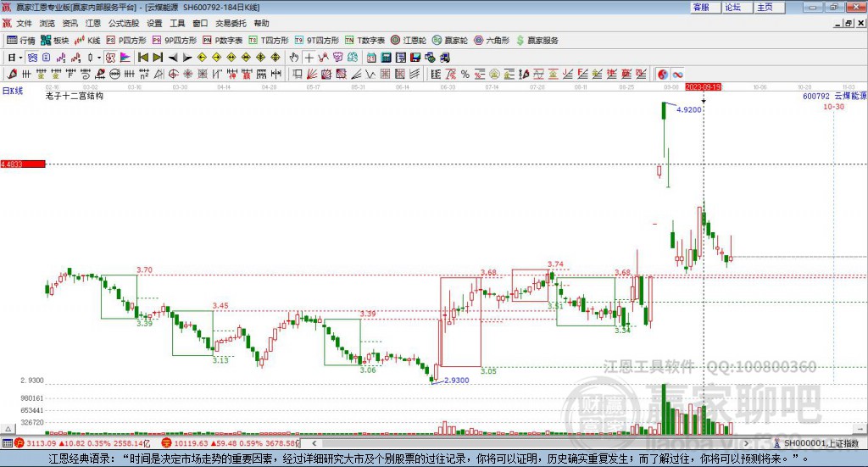Open the 9P四方形 tool
Screen dimensions: 868x467
pyautogui.click(x=175, y=41)
